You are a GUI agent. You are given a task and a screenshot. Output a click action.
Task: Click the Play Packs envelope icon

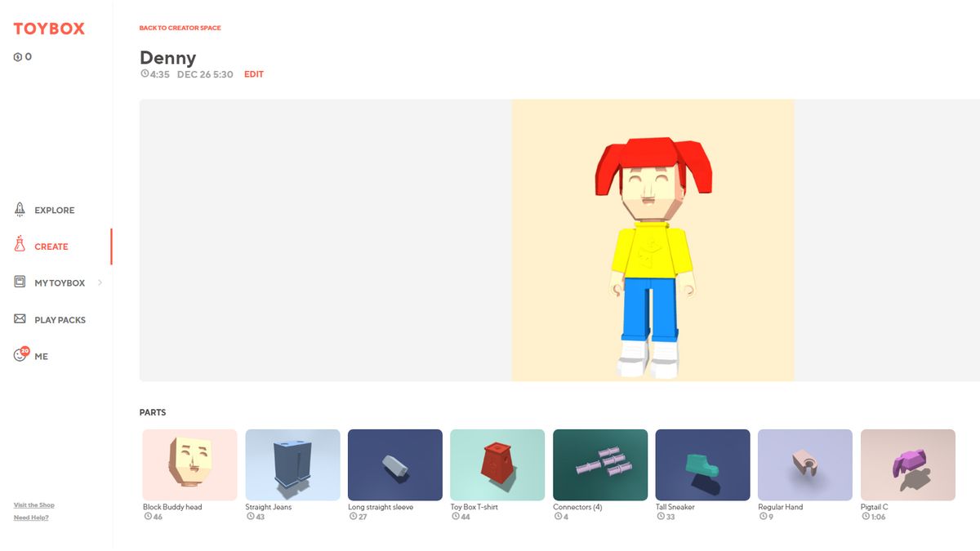coord(18,319)
